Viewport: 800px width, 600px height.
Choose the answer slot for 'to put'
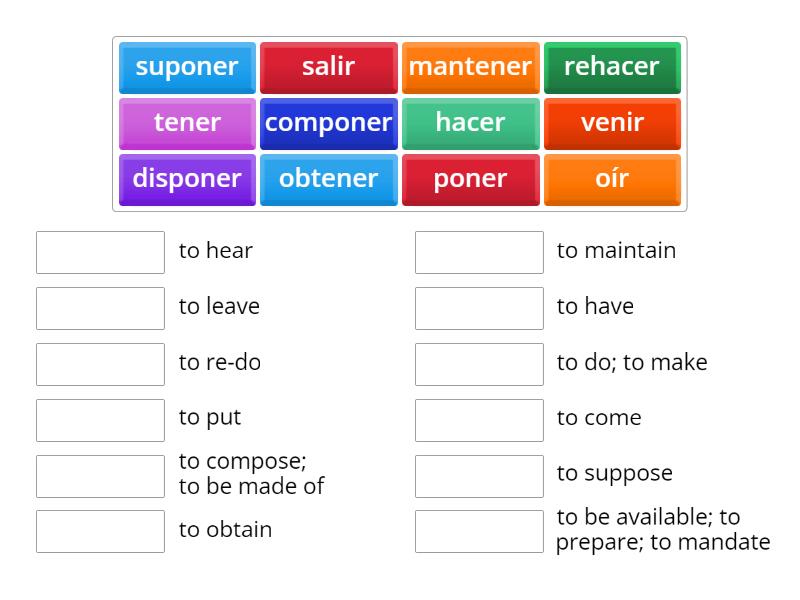coord(100,420)
